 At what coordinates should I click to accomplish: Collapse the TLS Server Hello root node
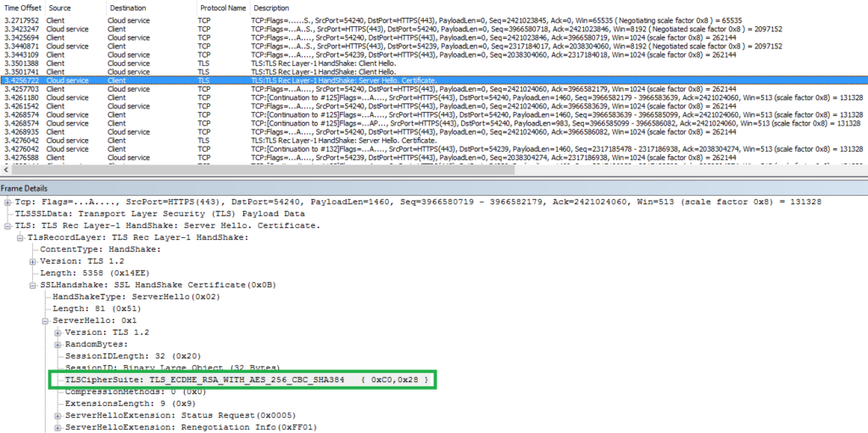[x=8, y=226]
